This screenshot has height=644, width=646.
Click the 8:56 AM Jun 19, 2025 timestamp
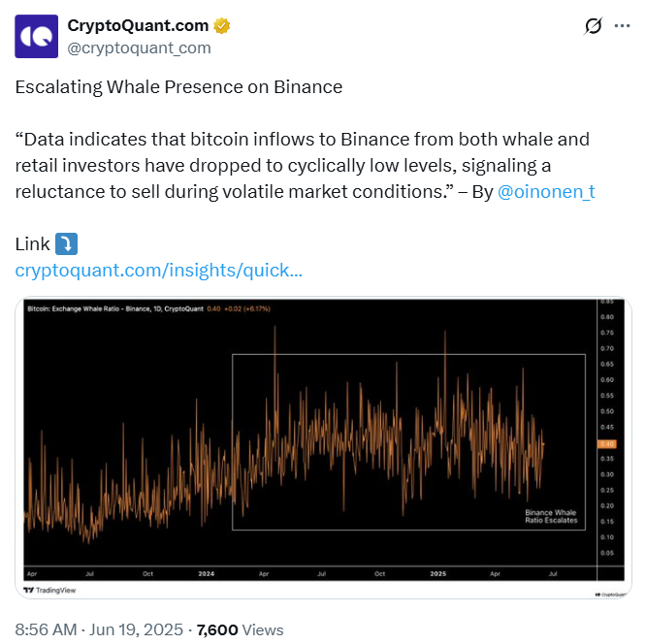(99, 629)
